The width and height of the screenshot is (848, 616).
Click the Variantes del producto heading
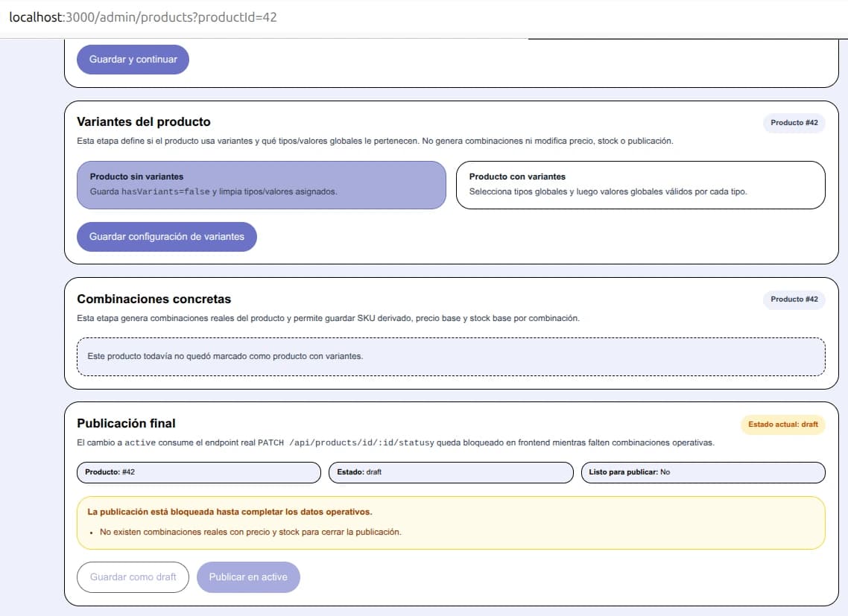(x=144, y=122)
